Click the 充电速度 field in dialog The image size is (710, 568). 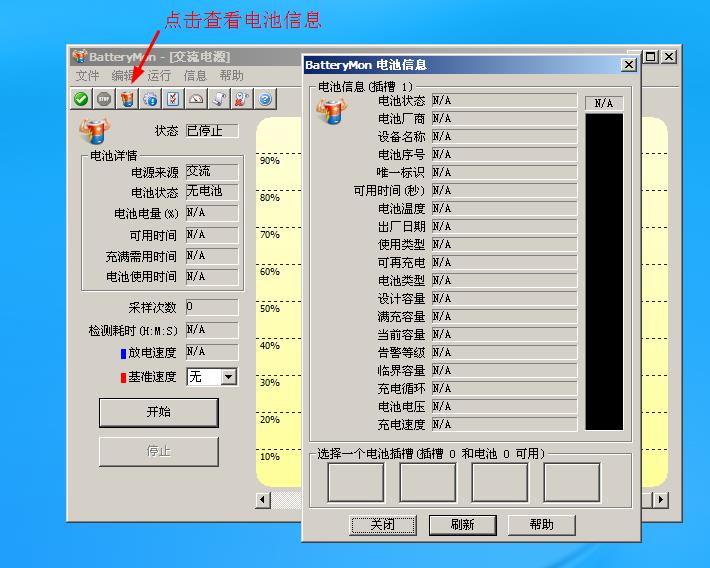(x=504, y=424)
